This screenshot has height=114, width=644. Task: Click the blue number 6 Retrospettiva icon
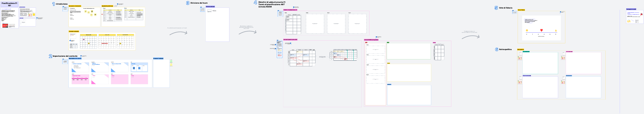click(496, 50)
